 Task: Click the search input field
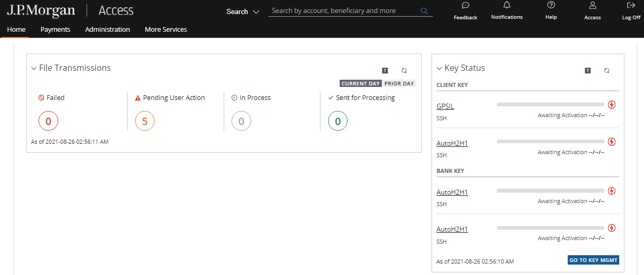(343, 11)
